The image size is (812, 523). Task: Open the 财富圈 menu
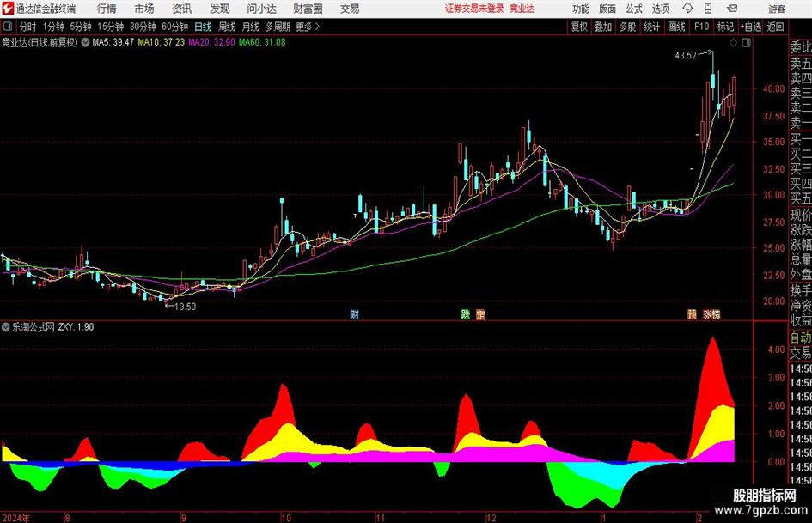[x=308, y=9]
